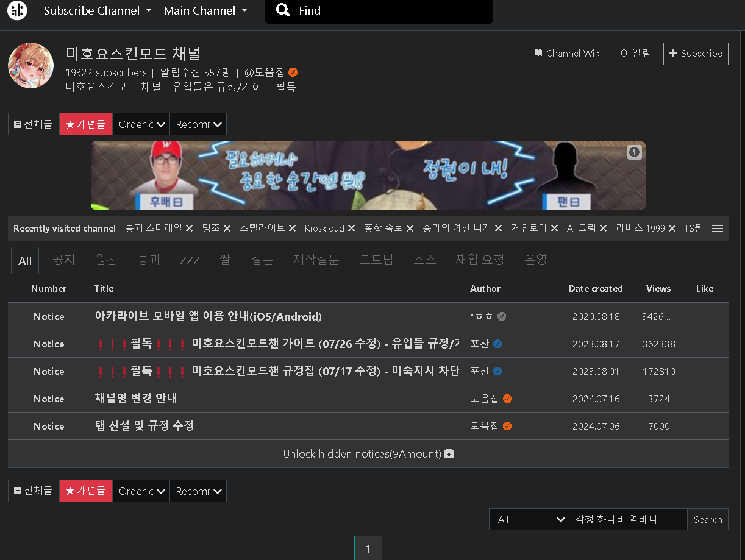Open 아카라이브 모바일 앱 이용 안내 notice
Viewport: 745px width, 560px height.
pyautogui.click(x=209, y=317)
